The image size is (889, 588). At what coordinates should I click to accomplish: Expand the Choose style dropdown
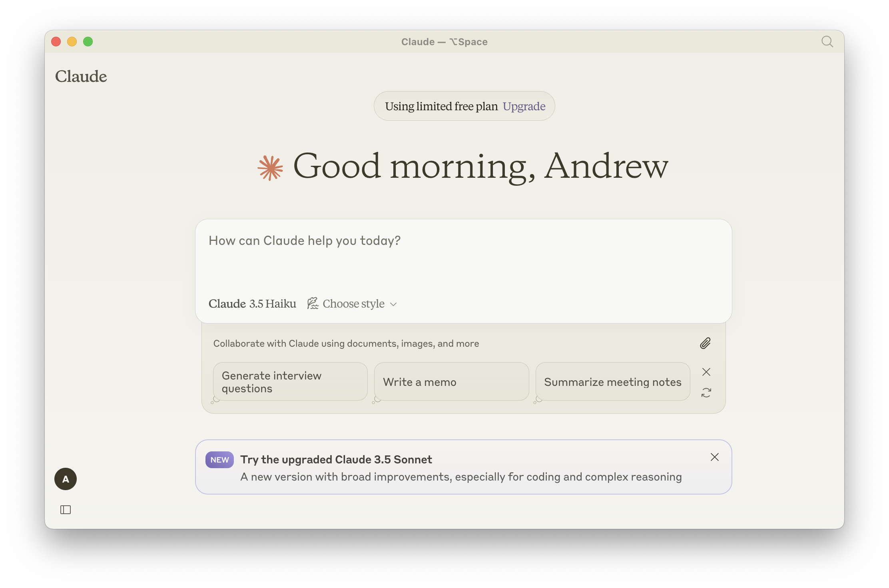(x=353, y=304)
